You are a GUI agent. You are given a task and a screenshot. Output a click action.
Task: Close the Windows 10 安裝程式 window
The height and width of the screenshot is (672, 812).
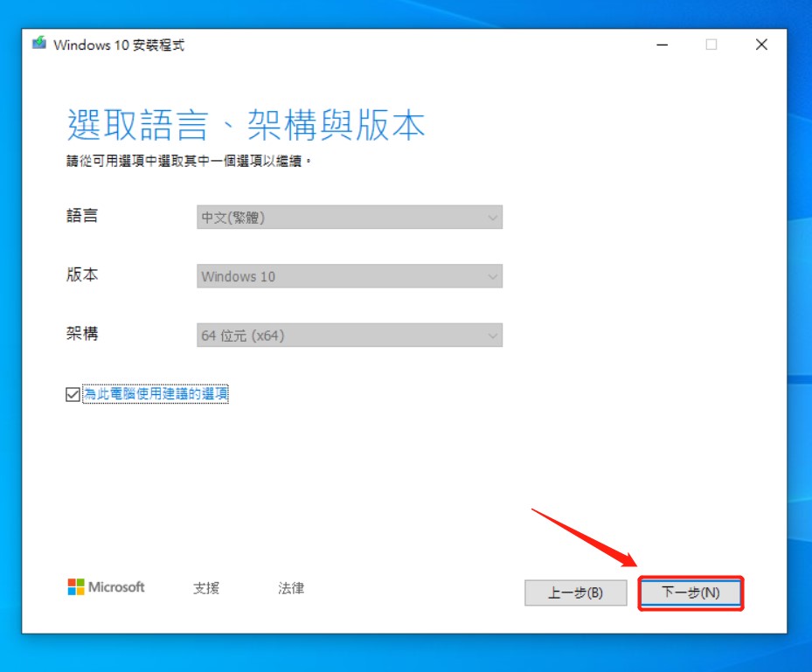pos(761,45)
